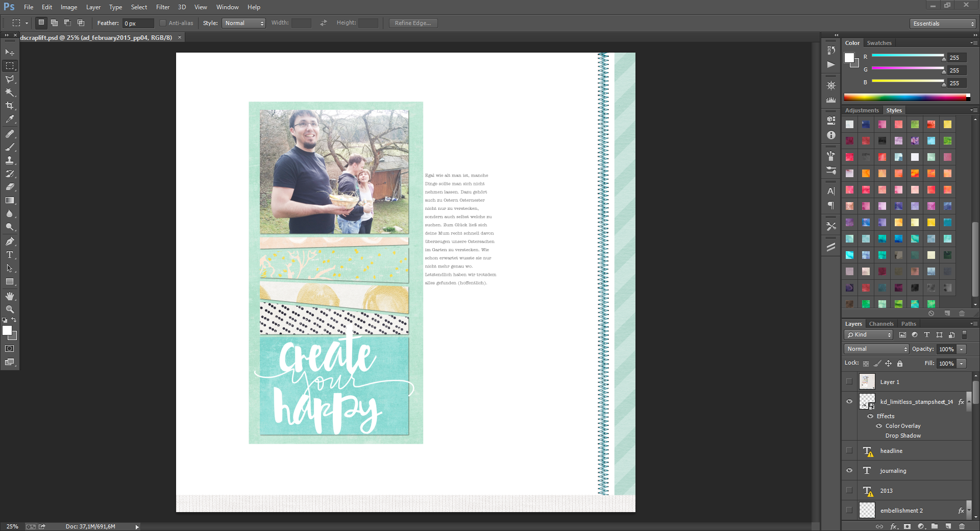Image resolution: width=980 pixels, height=531 pixels.
Task: Select the Brush tool
Action: pyautogui.click(x=10, y=147)
